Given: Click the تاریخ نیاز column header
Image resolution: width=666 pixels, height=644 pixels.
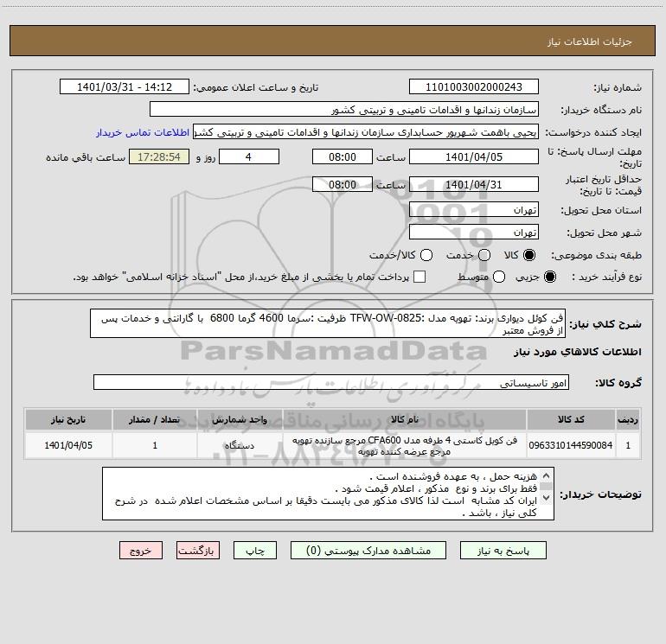Looking at the screenshot, I should (68, 420).
